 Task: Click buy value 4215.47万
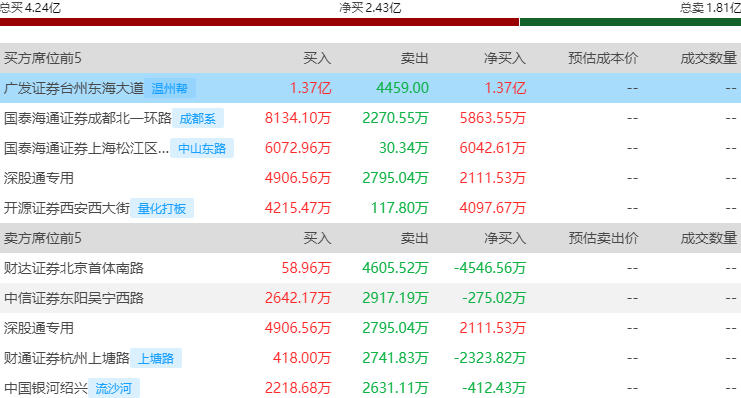298,208
